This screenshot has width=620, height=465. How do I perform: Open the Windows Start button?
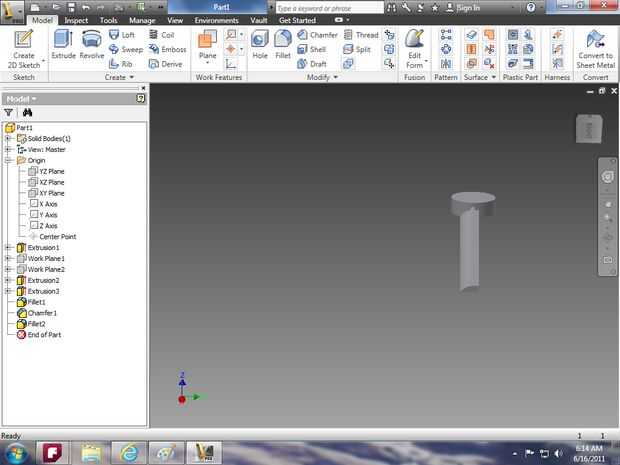pyautogui.click(x=16, y=453)
